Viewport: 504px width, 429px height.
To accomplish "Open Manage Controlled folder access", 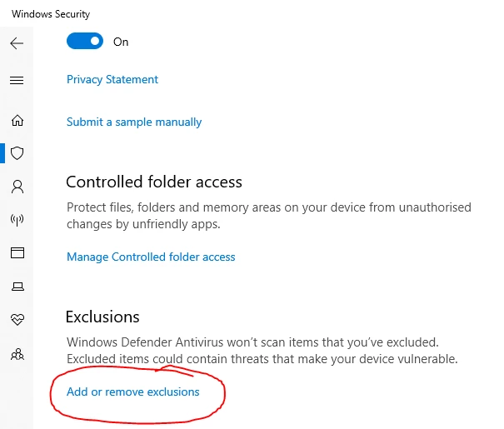I will tap(151, 257).
